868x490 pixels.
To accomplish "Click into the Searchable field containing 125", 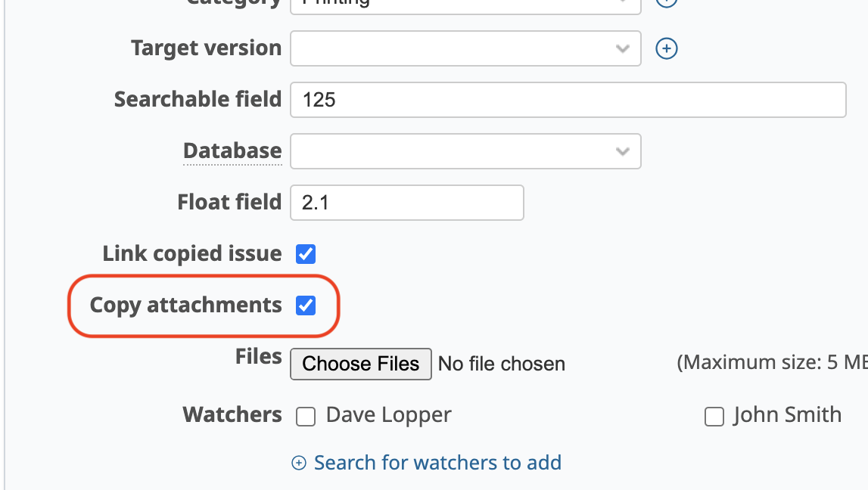I will pos(568,100).
